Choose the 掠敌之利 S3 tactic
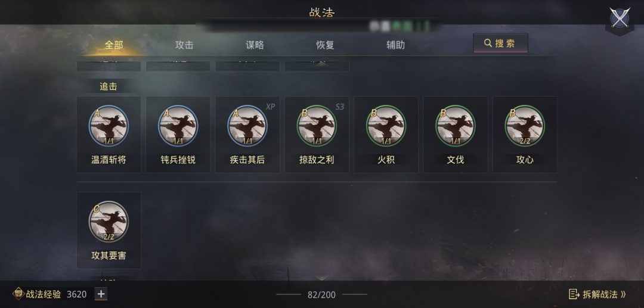644x308 pixels. [x=317, y=126]
